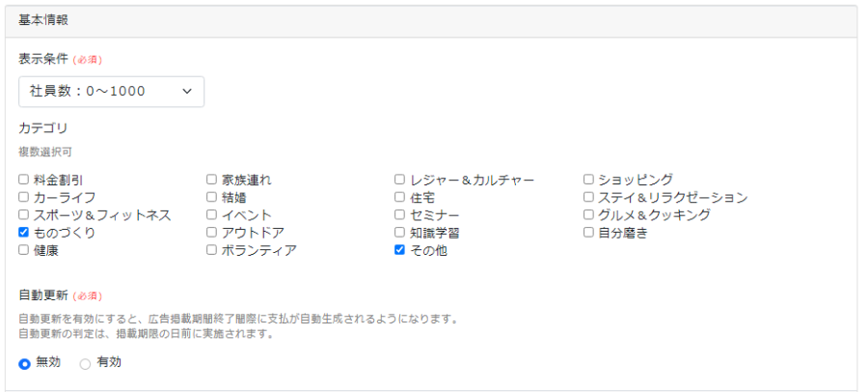Uncheck the その他 category checkbox
The image size is (868, 392).
(x=400, y=250)
